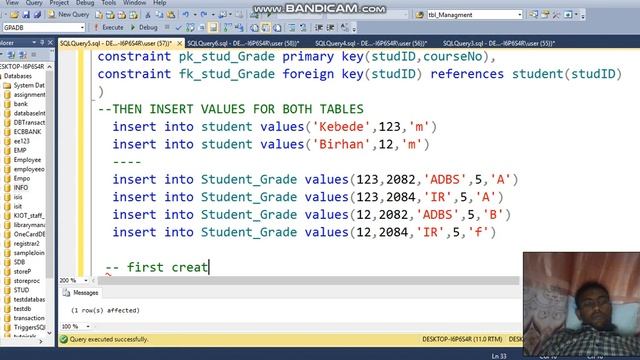Screen dimensions: 640x360
Task: Click the Decrease Indent icon
Action: point(318,28)
